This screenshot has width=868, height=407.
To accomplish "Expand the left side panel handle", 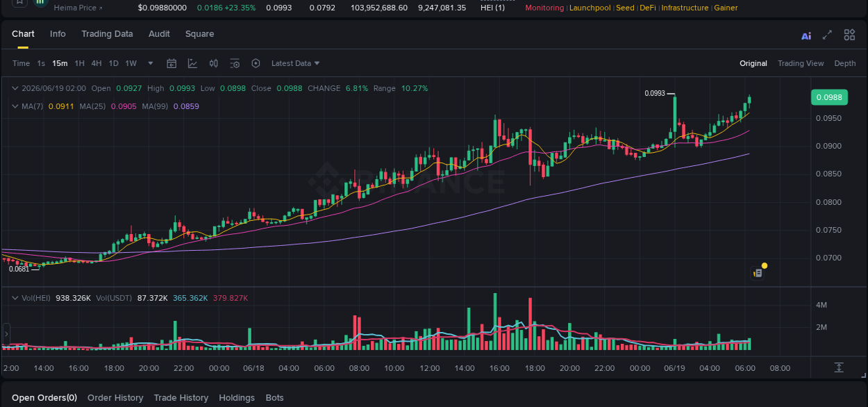I will (x=6, y=334).
